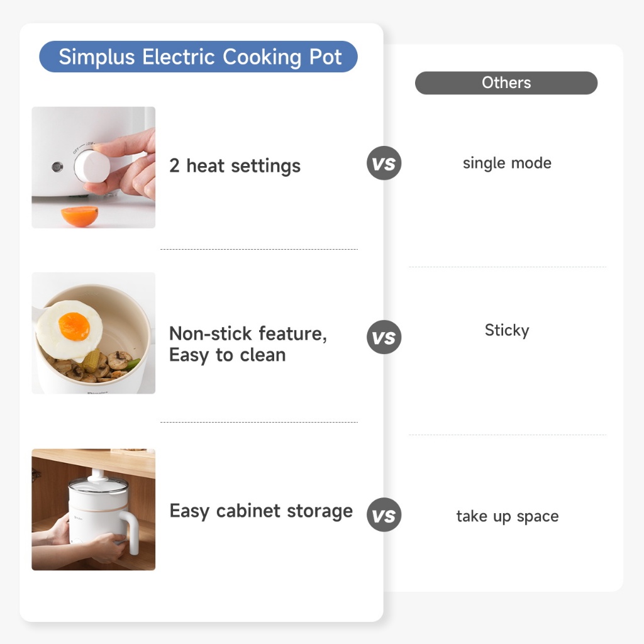Click the "Easy cabinet storage" label
644x644 pixels.
261,511
